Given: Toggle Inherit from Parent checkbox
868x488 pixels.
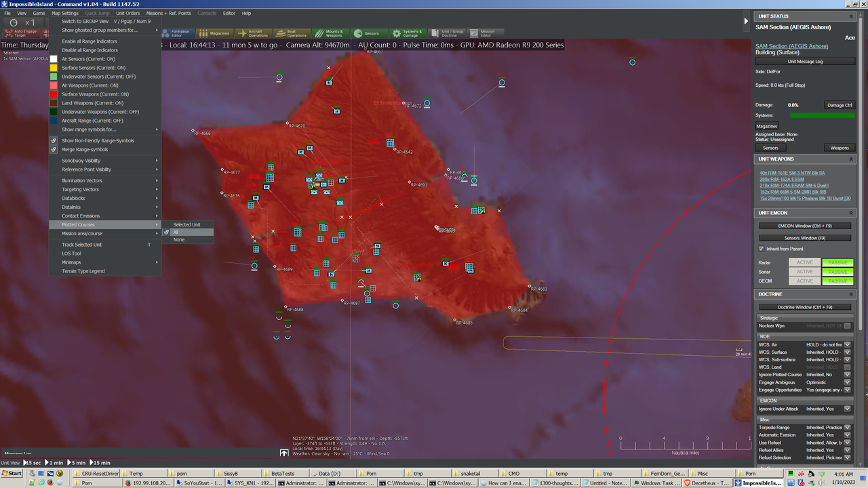Looking at the screenshot, I should point(761,249).
